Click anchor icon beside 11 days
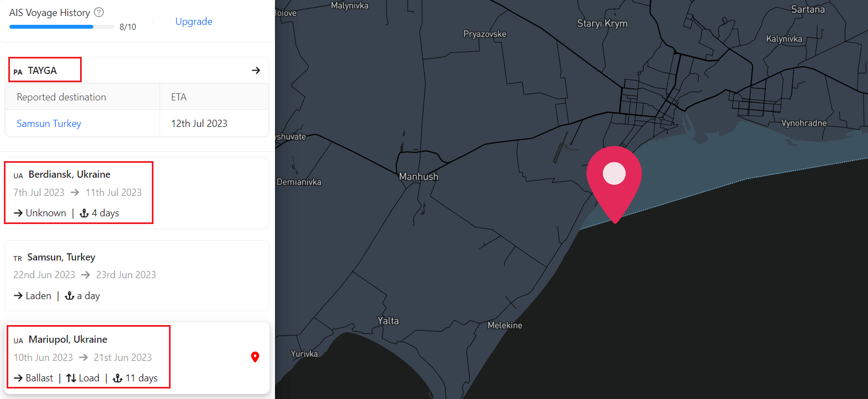The image size is (868, 399). click(118, 378)
